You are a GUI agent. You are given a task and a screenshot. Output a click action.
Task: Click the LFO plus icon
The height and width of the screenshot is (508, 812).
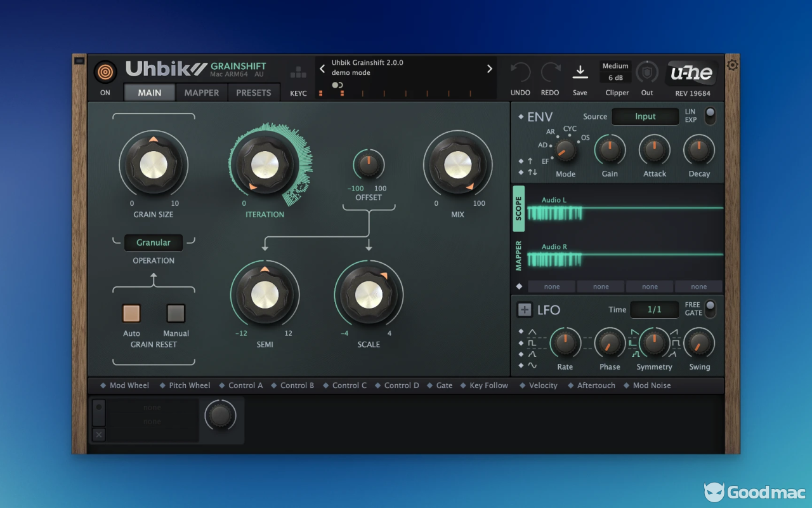[525, 310]
